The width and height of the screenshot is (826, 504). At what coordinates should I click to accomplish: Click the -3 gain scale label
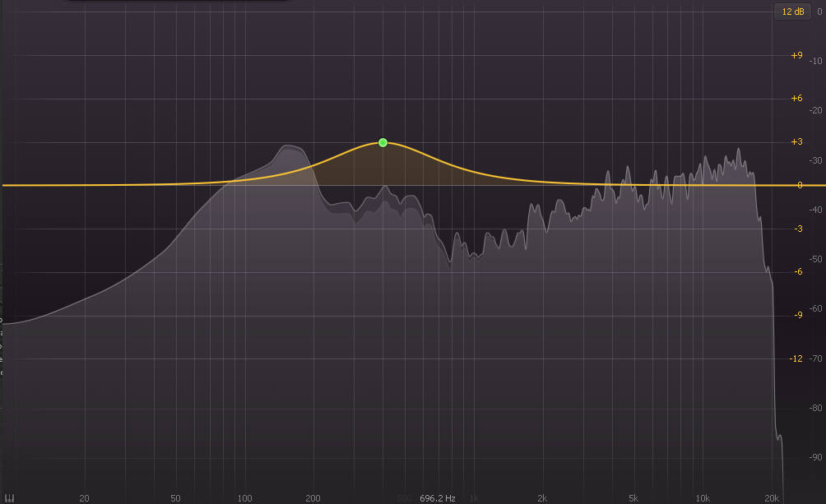tap(797, 229)
